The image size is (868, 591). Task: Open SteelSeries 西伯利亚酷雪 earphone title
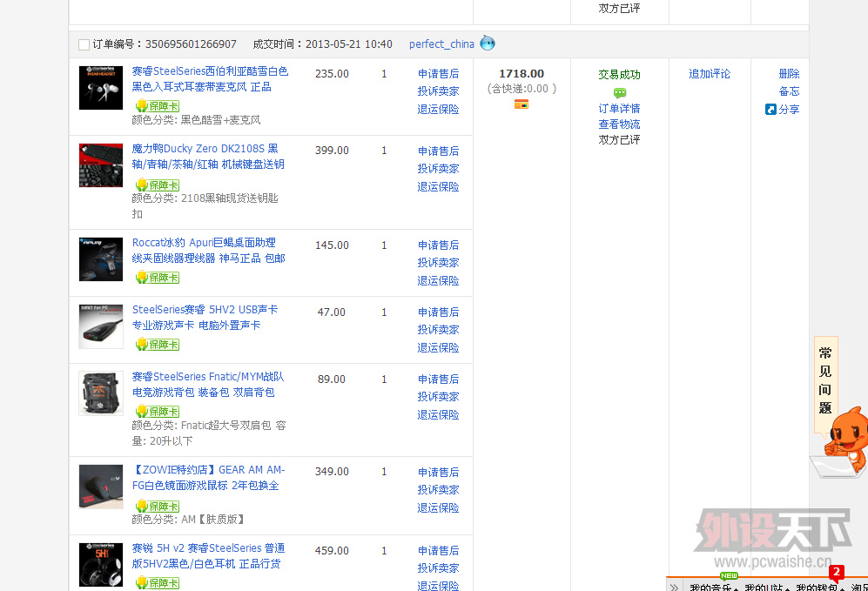tap(210, 78)
